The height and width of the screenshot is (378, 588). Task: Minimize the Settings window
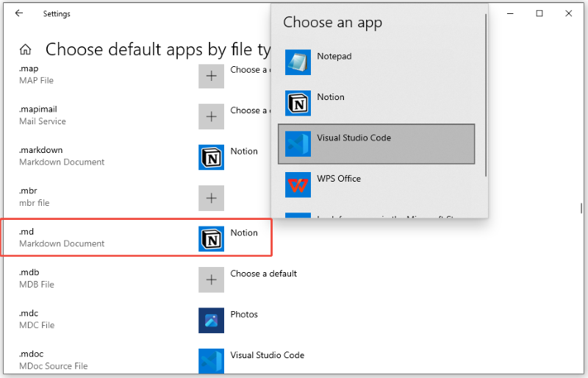[510, 13]
